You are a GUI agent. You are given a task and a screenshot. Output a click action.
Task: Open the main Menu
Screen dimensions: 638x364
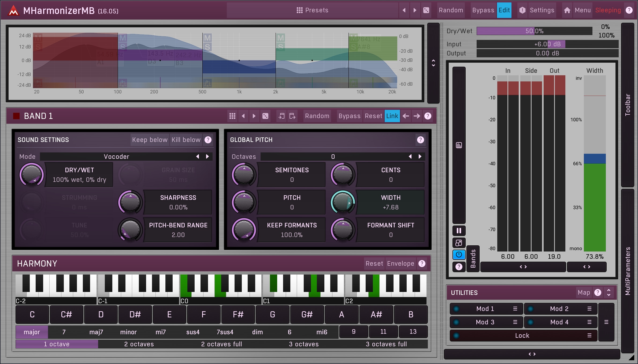click(x=583, y=10)
